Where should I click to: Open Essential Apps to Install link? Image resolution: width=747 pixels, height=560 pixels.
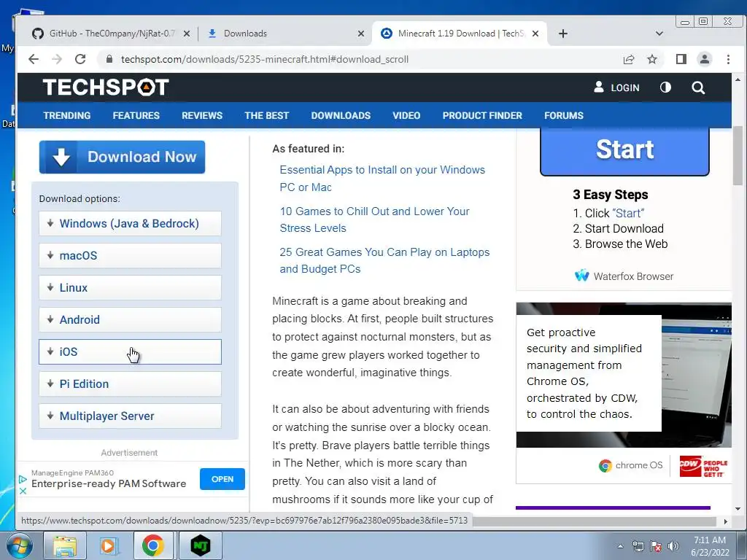pyautogui.click(x=382, y=179)
